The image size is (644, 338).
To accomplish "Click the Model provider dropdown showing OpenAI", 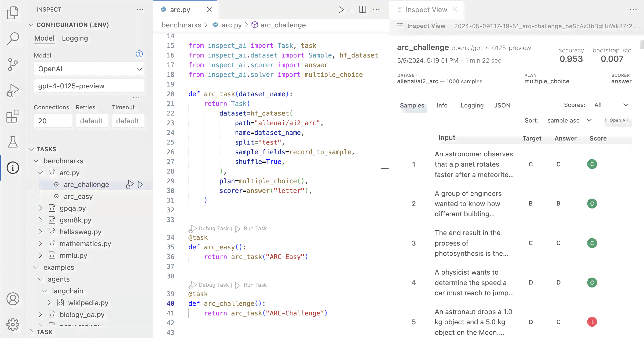I will 89,69.
